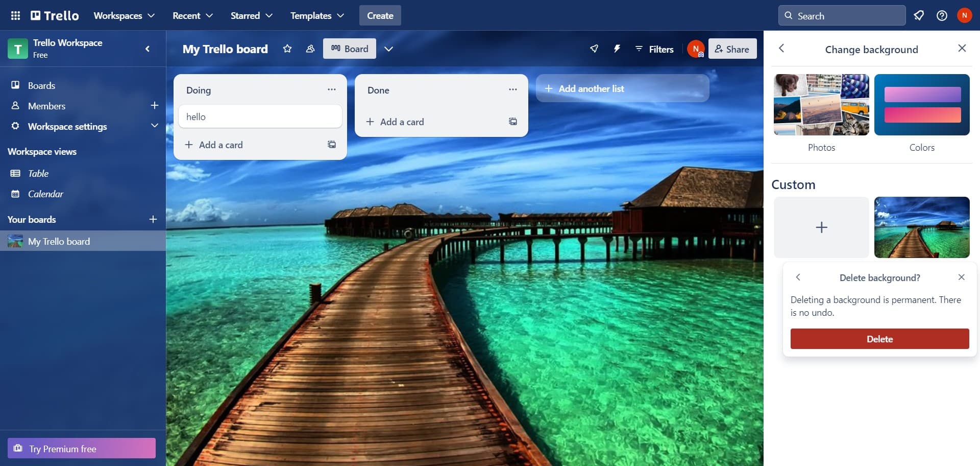Open the help question mark icon

click(x=942, y=15)
